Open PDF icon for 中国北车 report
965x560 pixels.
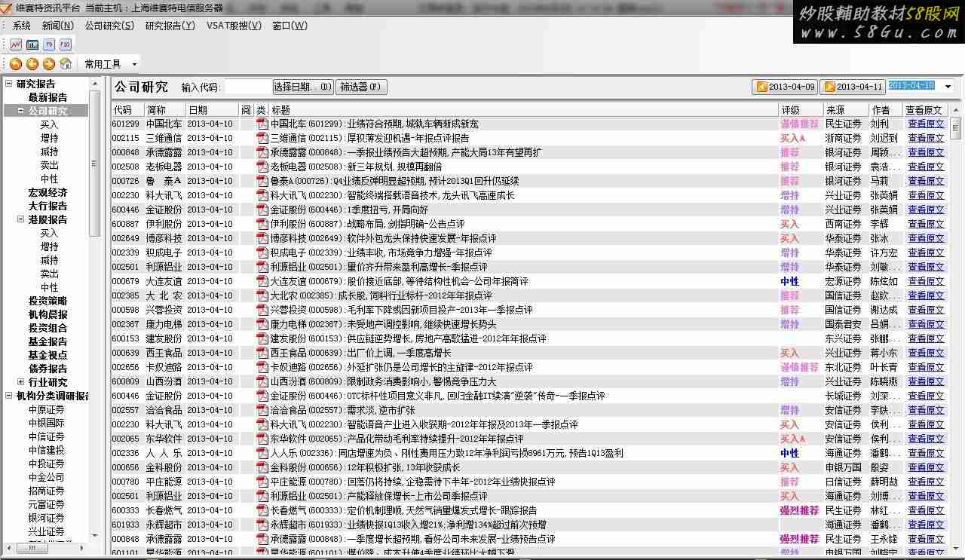[x=262, y=124]
